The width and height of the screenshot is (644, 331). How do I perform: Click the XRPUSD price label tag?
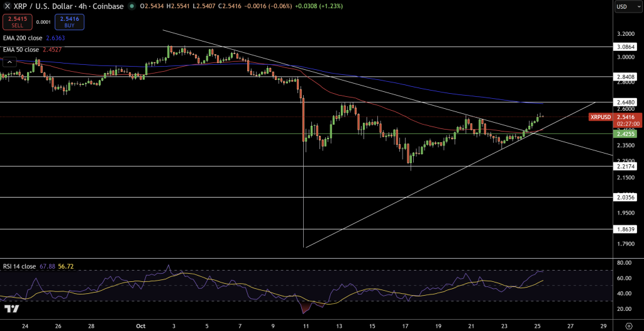coord(602,117)
